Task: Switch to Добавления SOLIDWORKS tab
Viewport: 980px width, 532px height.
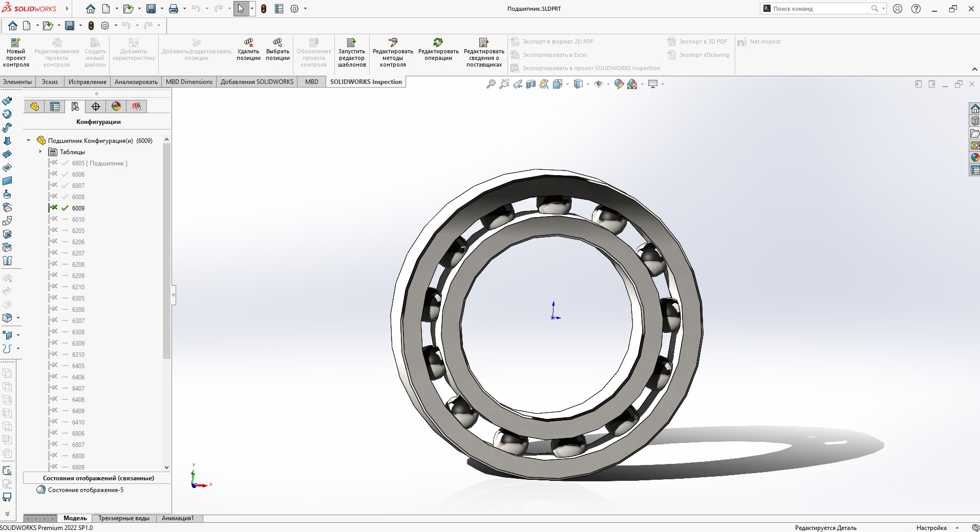Action: [257, 82]
